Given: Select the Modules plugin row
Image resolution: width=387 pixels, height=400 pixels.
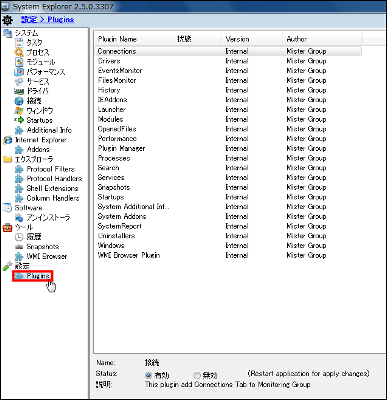Looking at the screenshot, I should click(228, 119).
